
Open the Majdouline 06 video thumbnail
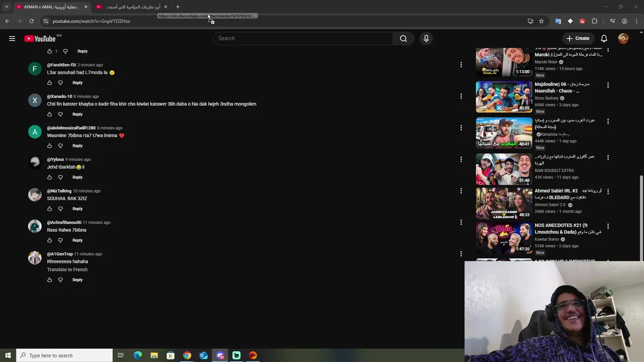504,97
